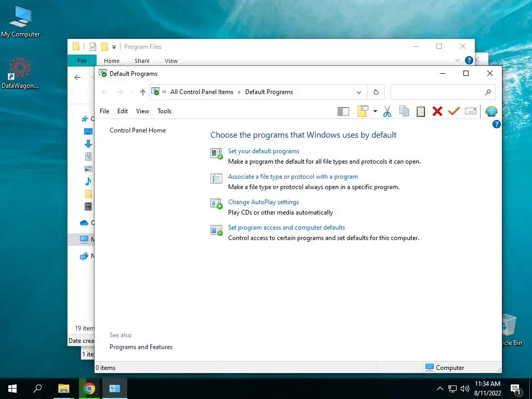532x399 pixels.
Task: Open Share tab in Program Files window
Action: point(142,61)
